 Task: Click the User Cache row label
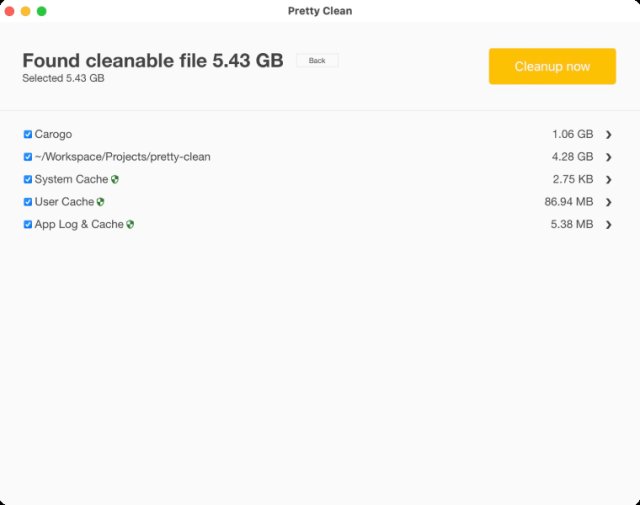coord(64,202)
